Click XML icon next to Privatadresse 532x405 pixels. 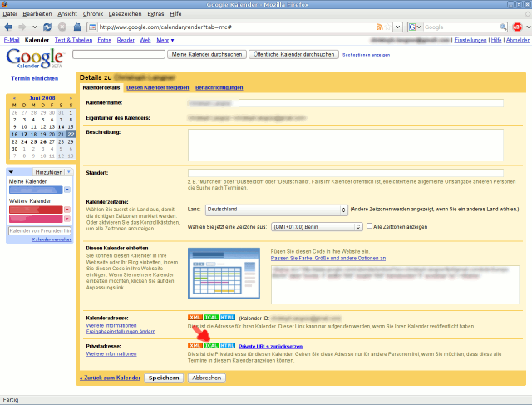195,346
